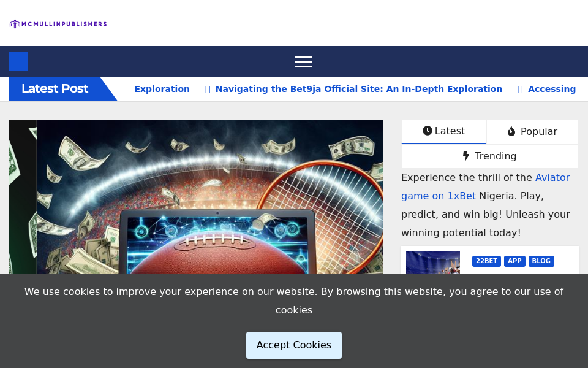
Task: Click the McMullin Publishers logo
Action: tap(58, 24)
